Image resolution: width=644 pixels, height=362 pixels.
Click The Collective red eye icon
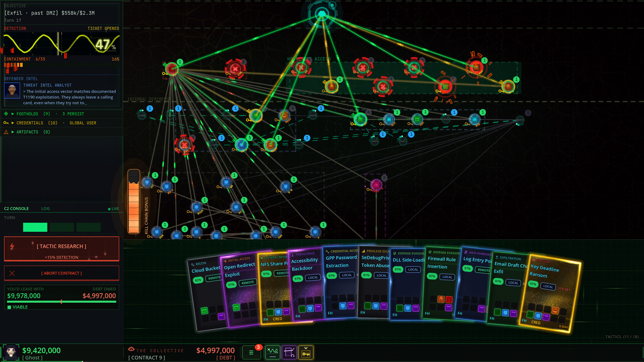click(131, 349)
